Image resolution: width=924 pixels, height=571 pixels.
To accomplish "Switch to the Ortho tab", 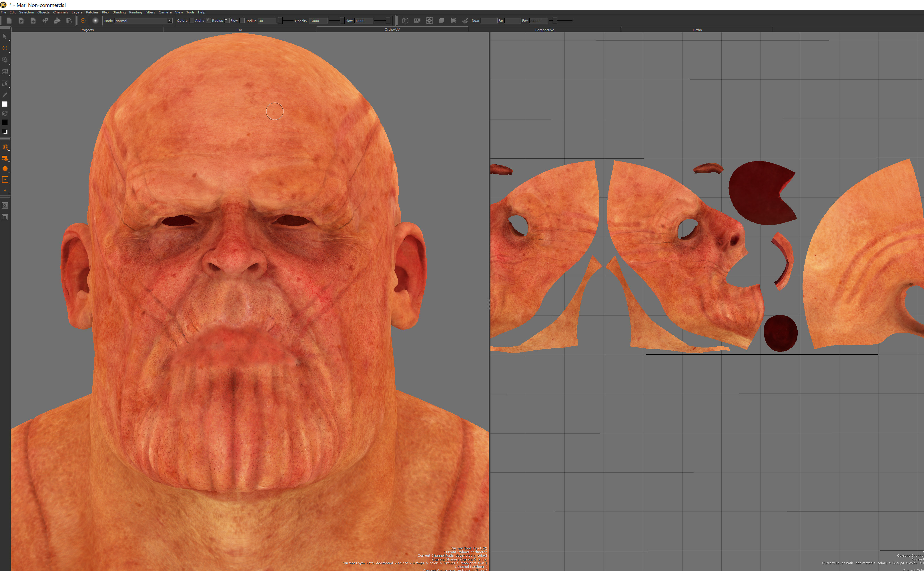I will (697, 30).
